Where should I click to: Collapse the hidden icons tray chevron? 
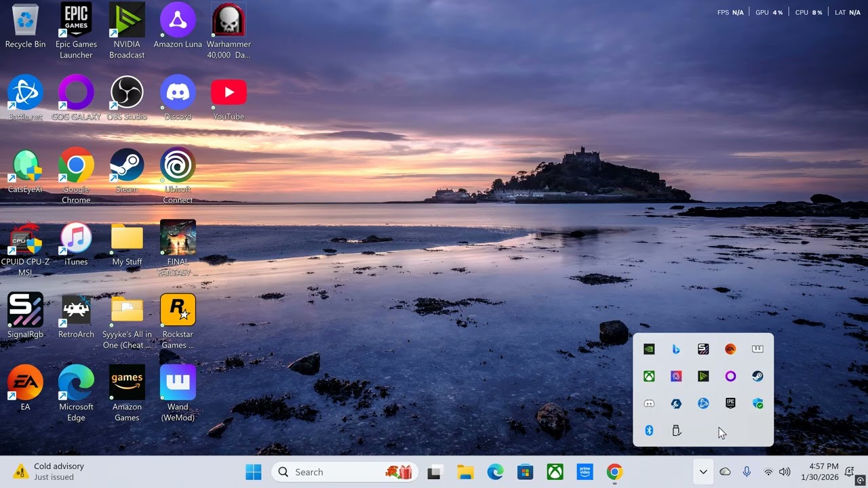[x=703, y=472]
